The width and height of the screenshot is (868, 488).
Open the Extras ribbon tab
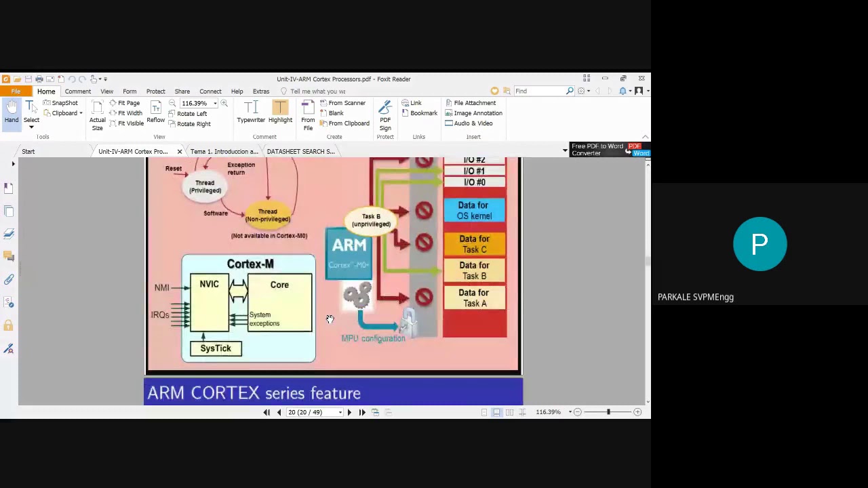coord(261,91)
